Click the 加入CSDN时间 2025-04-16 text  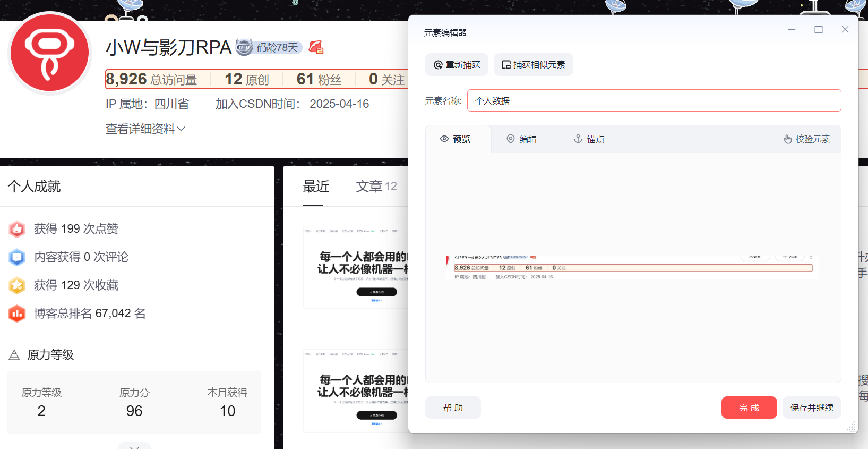[x=292, y=104]
